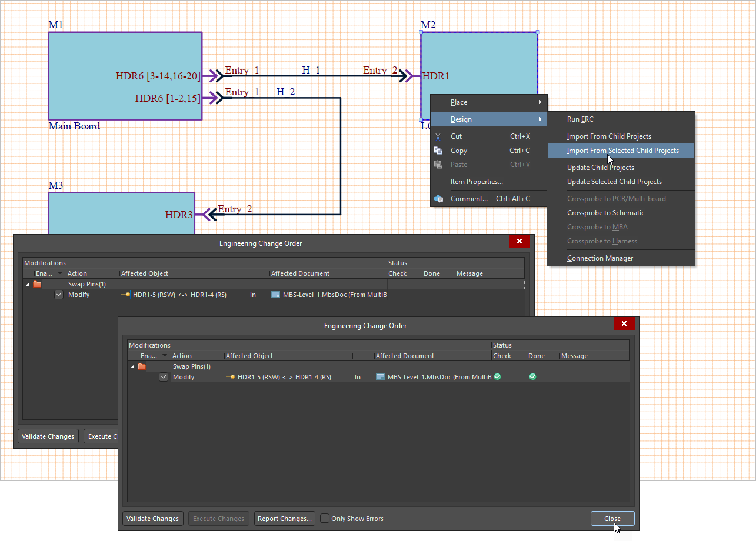Uncheck the Modify row in back dialog
Image resolution: width=756 pixels, height=541 pixels.
[59, 295]
